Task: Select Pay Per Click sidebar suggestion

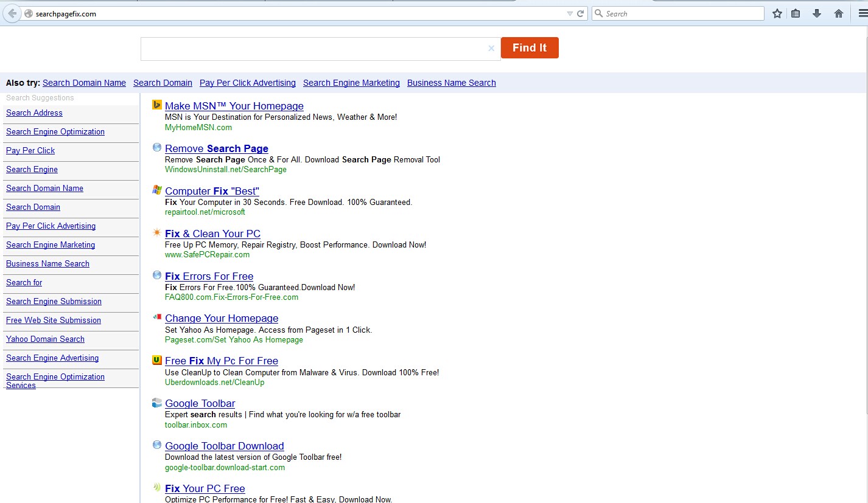Action: (30, 151)
